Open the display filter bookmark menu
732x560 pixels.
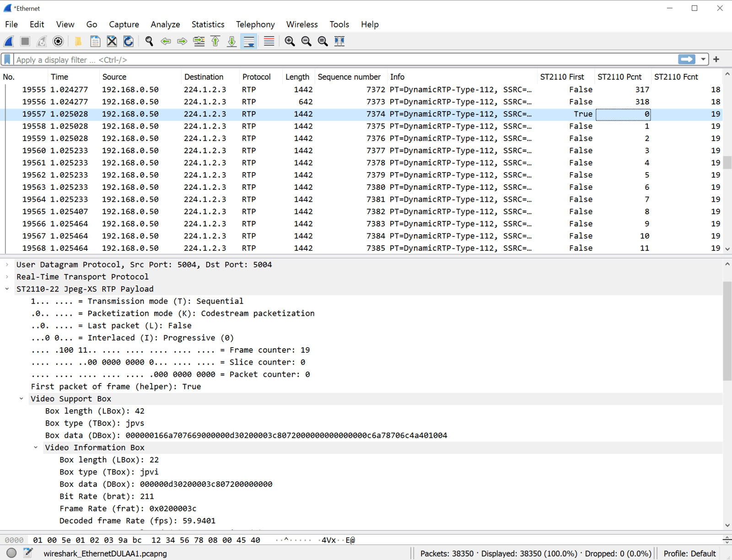(x=7, y=59)
